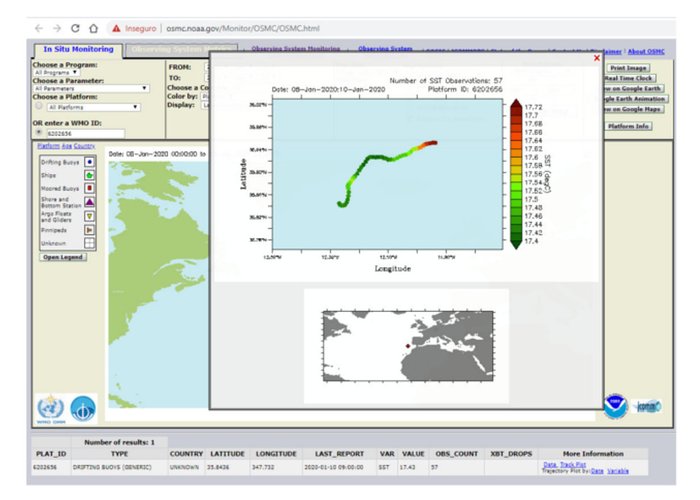Click the Platform Info button

click(x=630, y=127)
